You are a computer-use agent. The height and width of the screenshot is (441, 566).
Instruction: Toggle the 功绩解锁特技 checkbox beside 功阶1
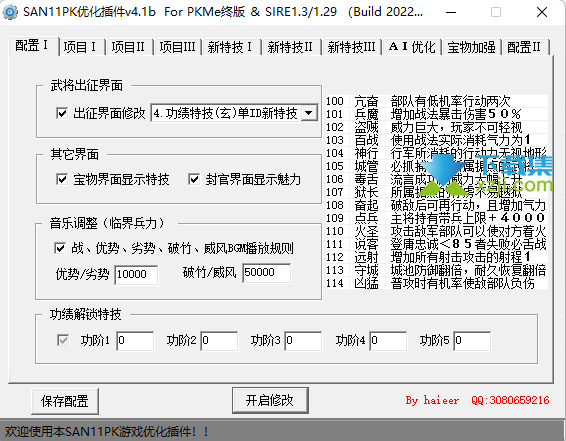63,340
